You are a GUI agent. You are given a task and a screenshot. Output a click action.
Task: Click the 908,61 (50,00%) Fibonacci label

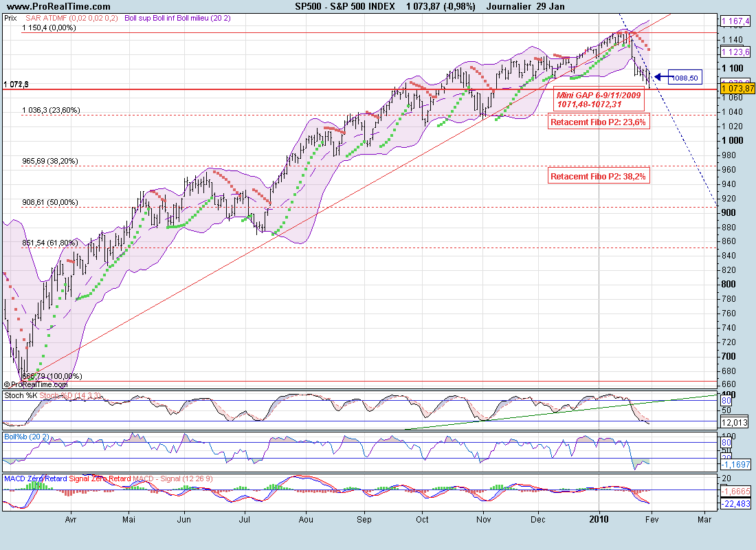click(x=50, y=202)
